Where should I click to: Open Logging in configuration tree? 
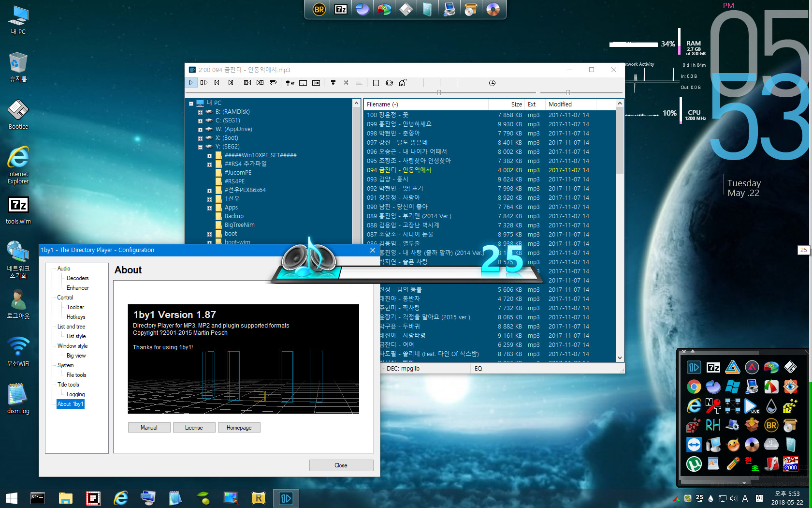(75, 394)
